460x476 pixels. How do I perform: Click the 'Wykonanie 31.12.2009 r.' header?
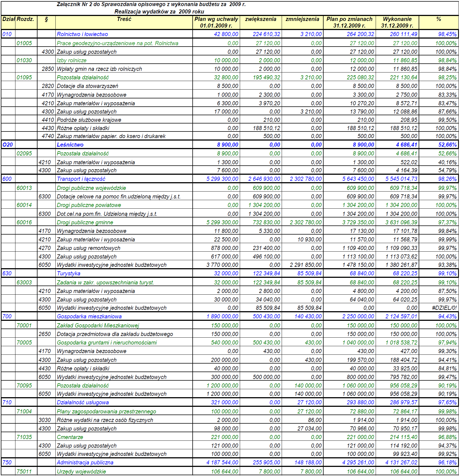(397, 22)
